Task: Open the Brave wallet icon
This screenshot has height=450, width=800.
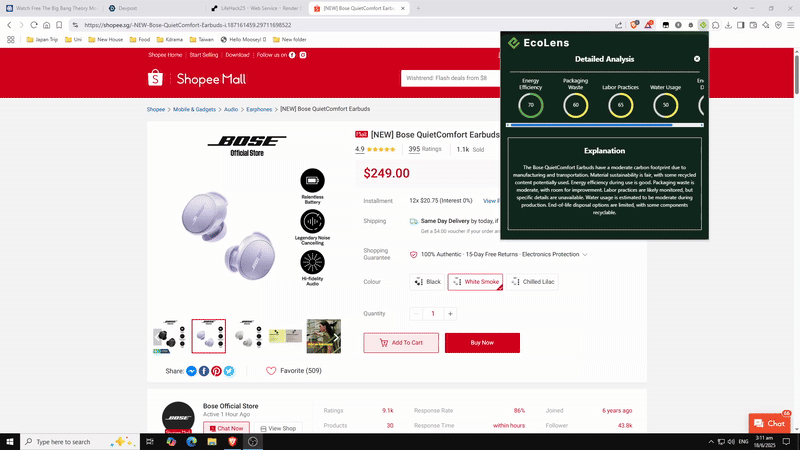Action: (x=753, y=25)
